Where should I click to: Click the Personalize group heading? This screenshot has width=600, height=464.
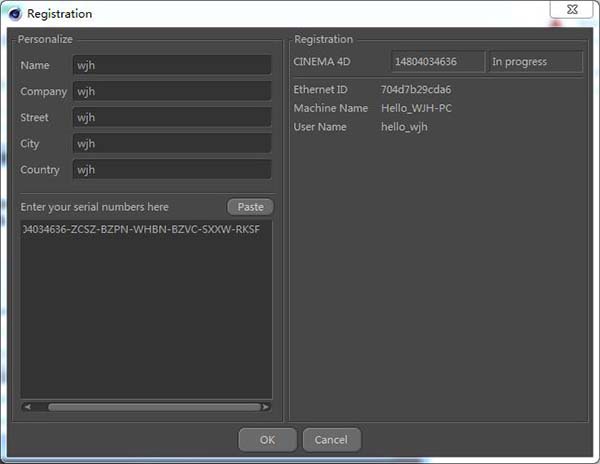tap(45, 39)
